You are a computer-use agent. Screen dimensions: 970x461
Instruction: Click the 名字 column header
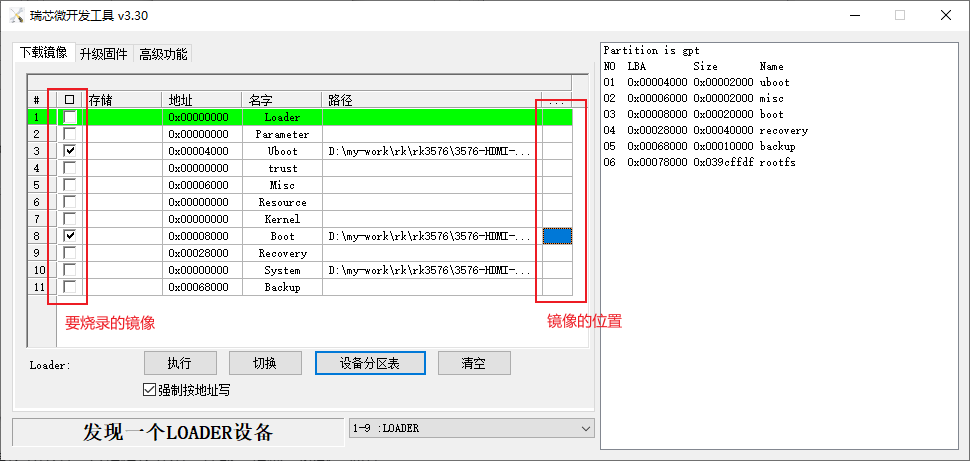click(281, 100)
